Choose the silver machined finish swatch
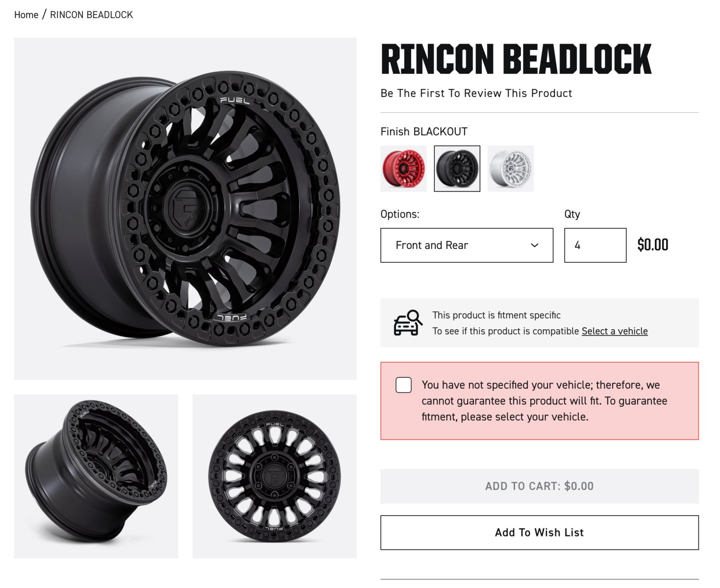This screenshot has height=588, width=720. [x=510, y=169]
